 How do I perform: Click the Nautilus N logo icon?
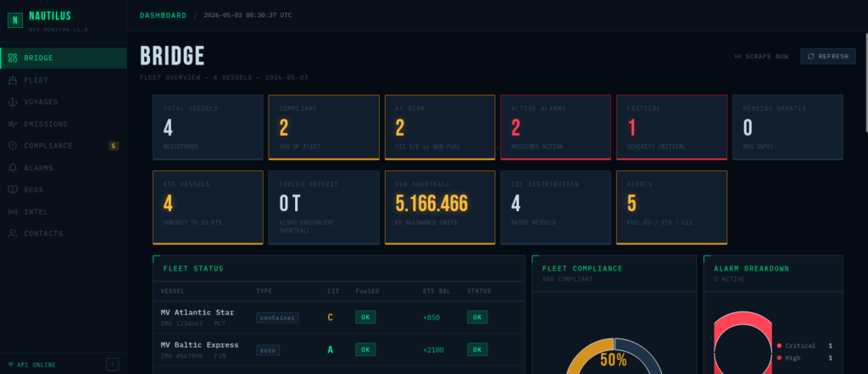pyautogui.click(x=15, y=20)
